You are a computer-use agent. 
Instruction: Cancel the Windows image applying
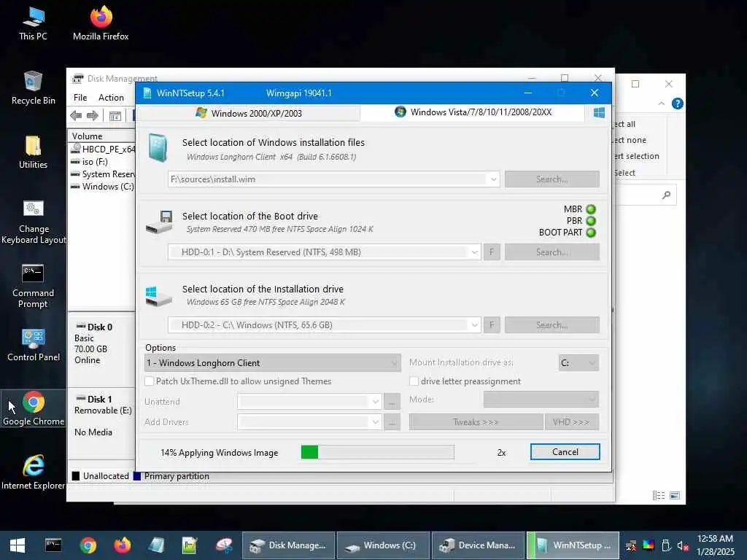point(565,452)
